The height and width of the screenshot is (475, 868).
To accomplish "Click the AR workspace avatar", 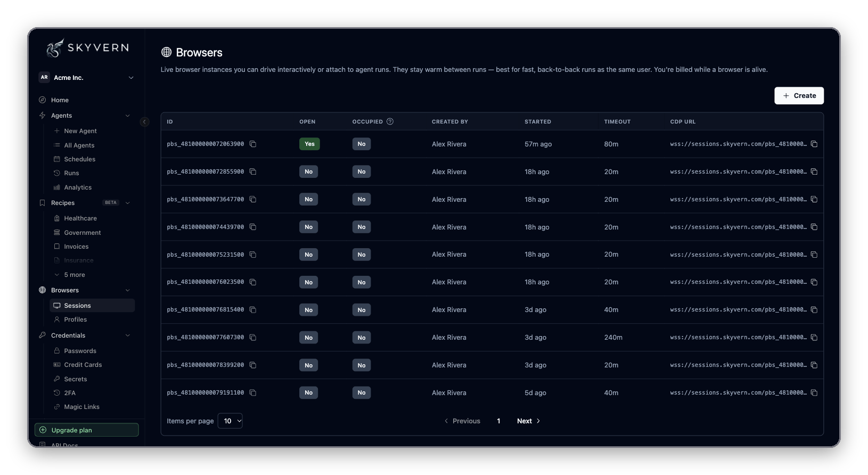I will click(x=44, y=77).
